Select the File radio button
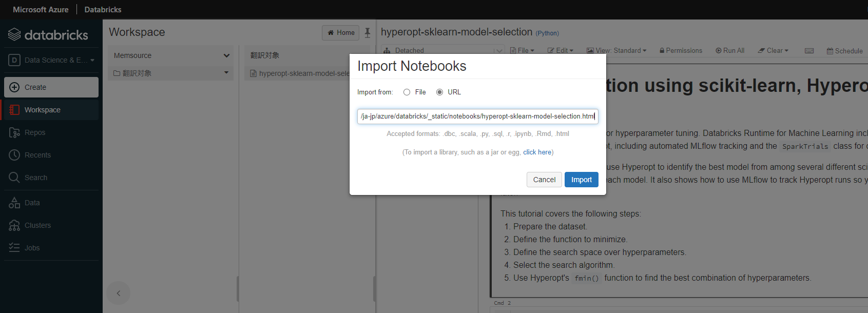Screen dimensions: 868x313 click(x=407, y=92)
